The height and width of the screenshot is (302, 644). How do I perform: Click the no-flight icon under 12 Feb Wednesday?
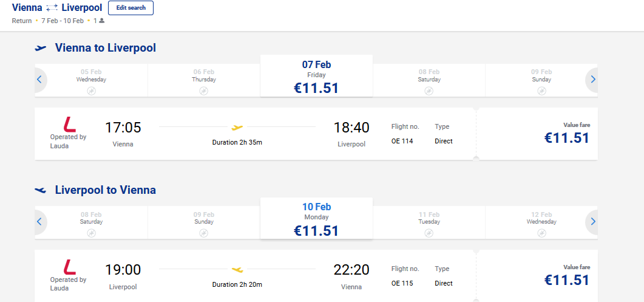[x=541, y=233]
